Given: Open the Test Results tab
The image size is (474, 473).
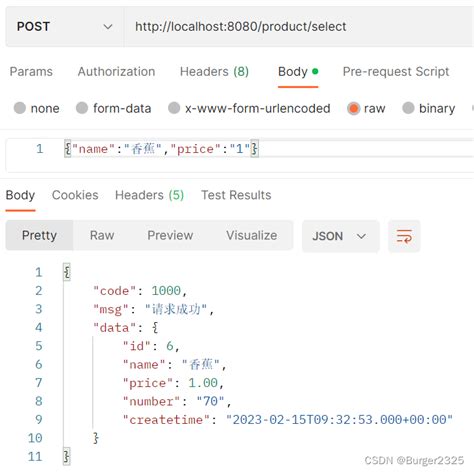Looking at the screenshot, I should coord(236,195).
